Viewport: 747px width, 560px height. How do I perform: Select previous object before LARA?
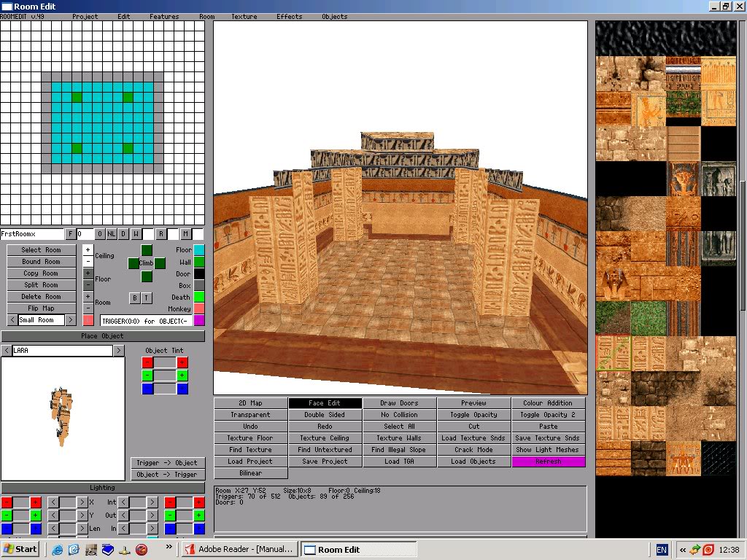(x=6, y=351)
